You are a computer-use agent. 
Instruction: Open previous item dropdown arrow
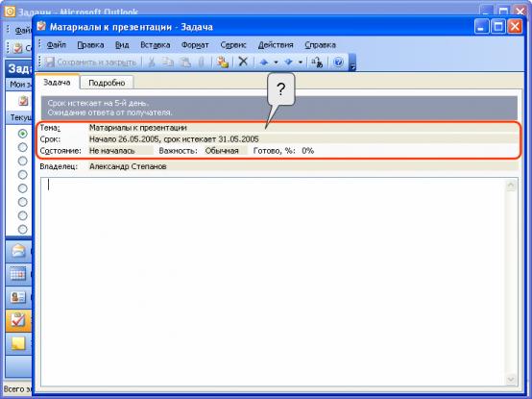pyautogui.click(x=276, y=62)
